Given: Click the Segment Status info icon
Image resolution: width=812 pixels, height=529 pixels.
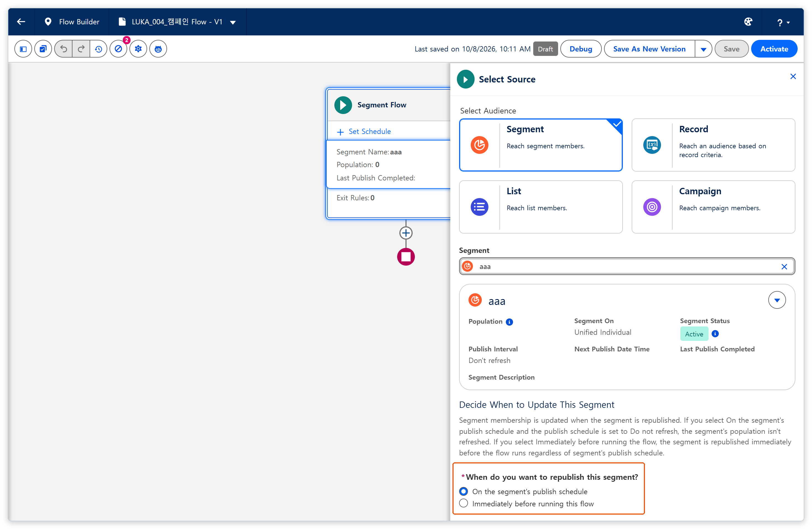Looking at the screenshot, I should [715, 334].
